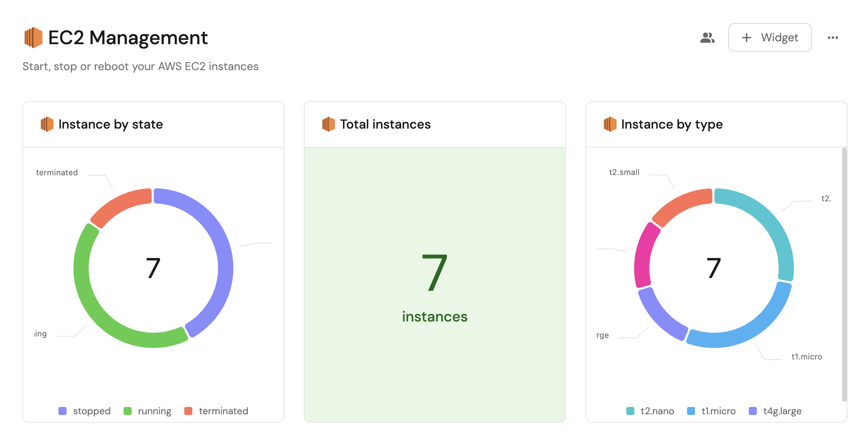Click the Total instances count value

click(x=434, y=272)
